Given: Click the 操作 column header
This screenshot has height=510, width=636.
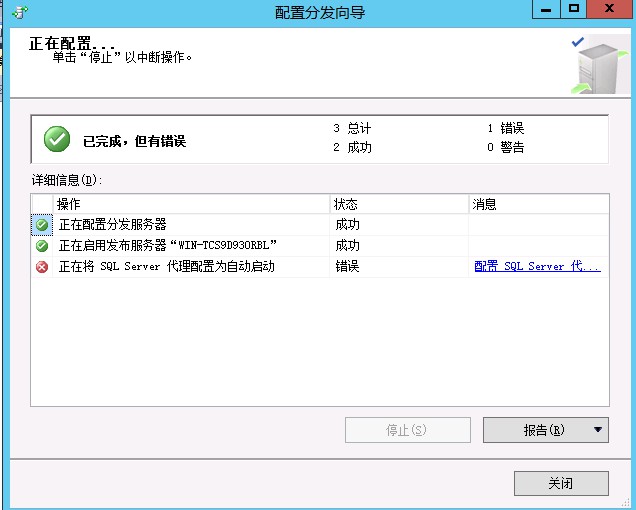Looking at the screenshot, I should (69, 204).
